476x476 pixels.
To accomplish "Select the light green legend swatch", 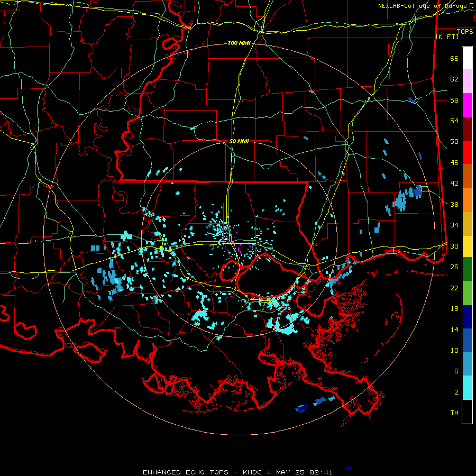I will pos(467,293).
